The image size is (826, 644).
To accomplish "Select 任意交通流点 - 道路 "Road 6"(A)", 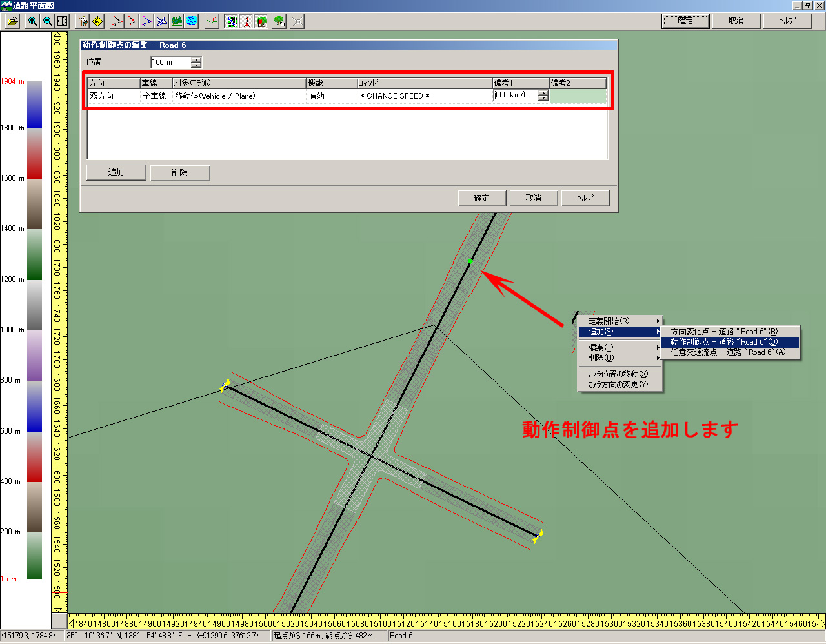I will 730,352.
